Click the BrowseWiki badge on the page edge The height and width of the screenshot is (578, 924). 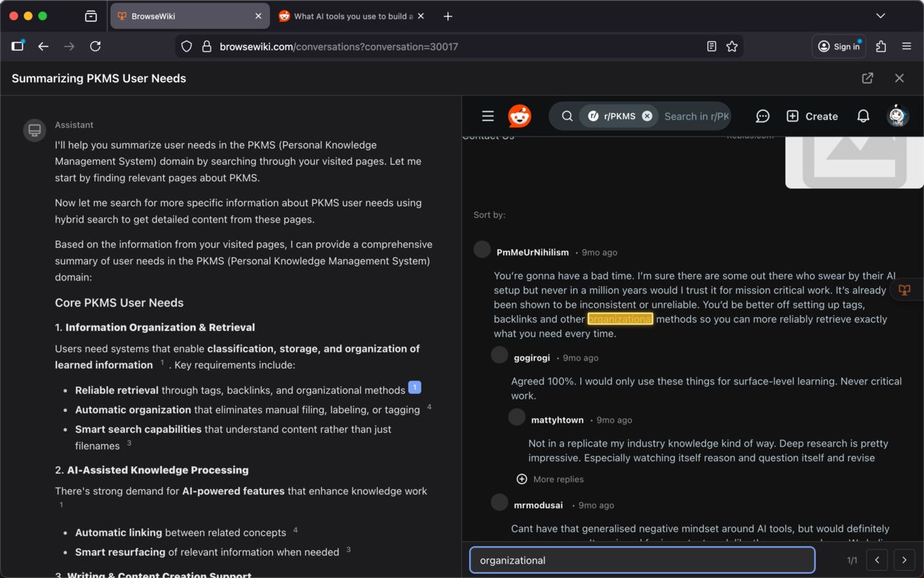pyautogui.click(x=904, y=290)
